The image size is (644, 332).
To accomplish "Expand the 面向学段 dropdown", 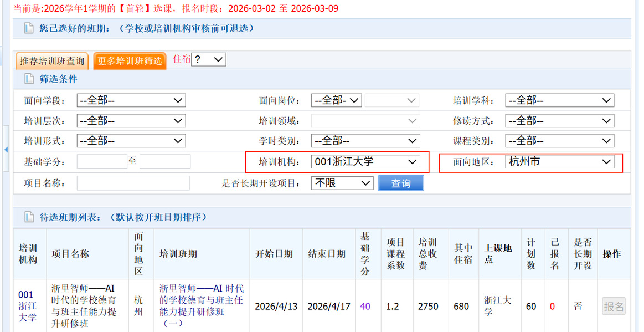I will (x=131, y=101).
